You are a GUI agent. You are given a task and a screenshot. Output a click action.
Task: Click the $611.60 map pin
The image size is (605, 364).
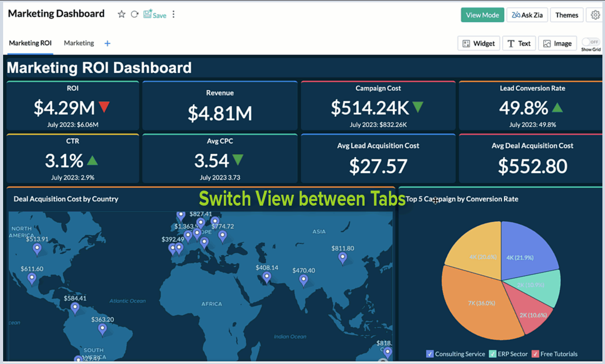click(32, 278)
